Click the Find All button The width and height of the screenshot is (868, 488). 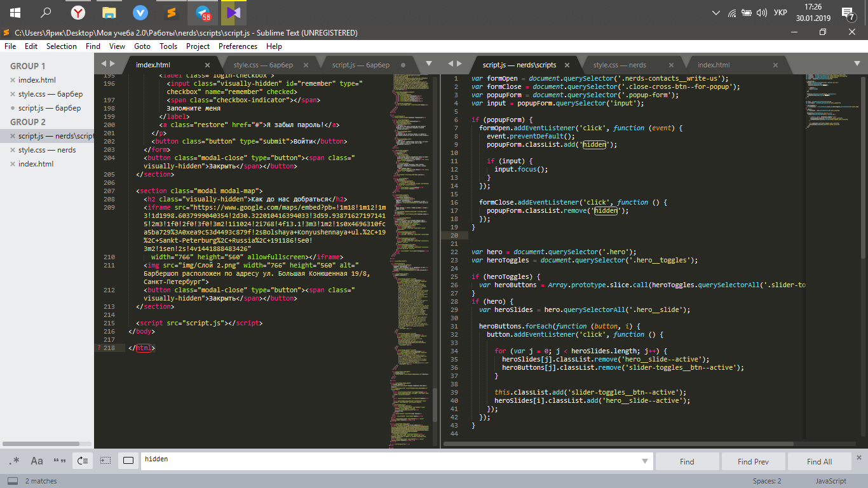[819, 461]
